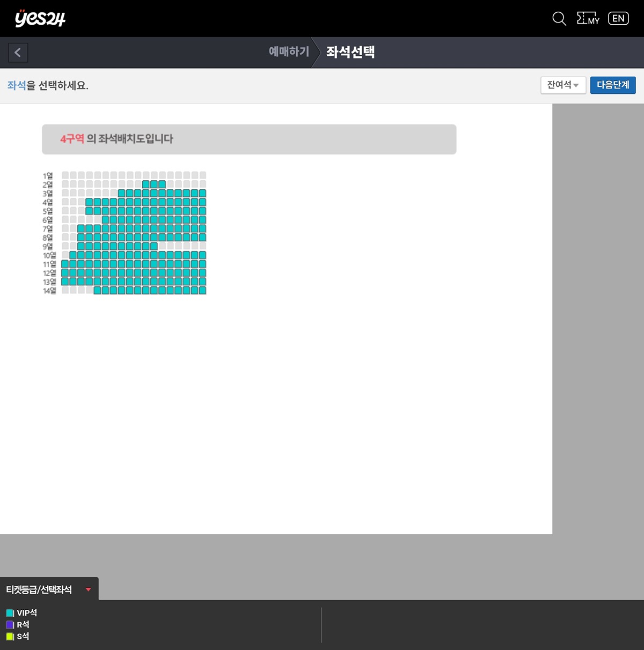Click the blue 좌석 link text
This screenshot has height=650, width=644.
16,86
